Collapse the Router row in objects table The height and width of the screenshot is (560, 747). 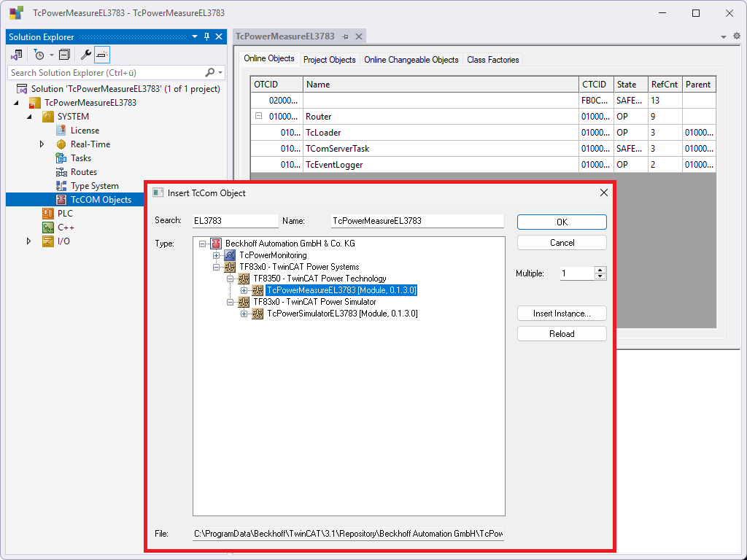point(259,116)
